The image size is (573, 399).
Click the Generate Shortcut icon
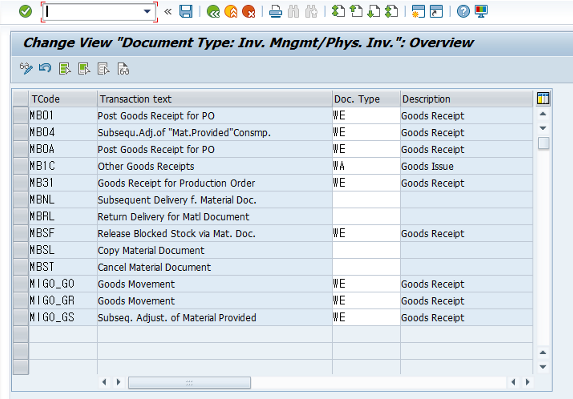coord(436,12)
